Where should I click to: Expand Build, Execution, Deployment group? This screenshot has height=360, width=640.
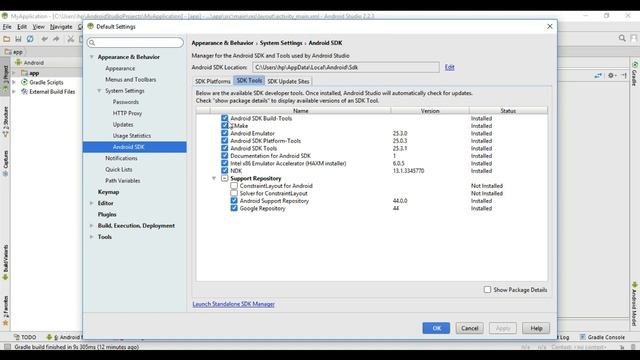click(92, 225)
